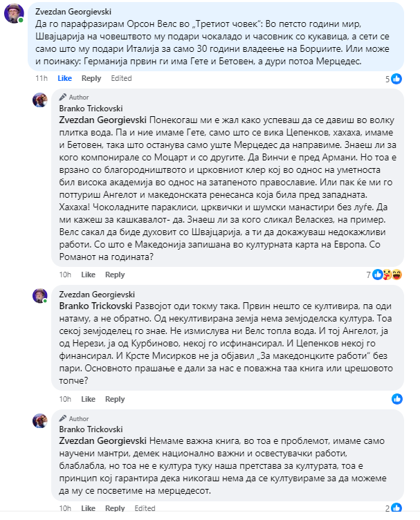Open the 10h timestamp of Branko's first reply

65,275
